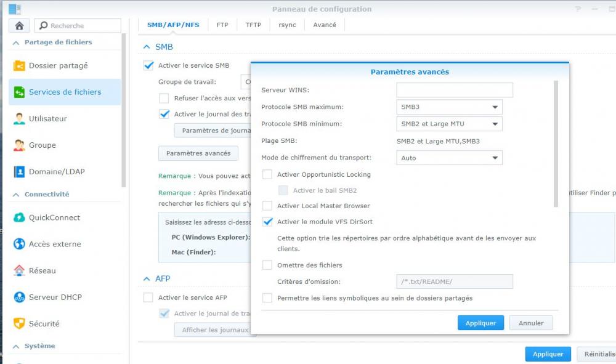Screen dimensions: 616x364
Task: Open Dossier partagé folder icon
Action: [x=19, y=65]
